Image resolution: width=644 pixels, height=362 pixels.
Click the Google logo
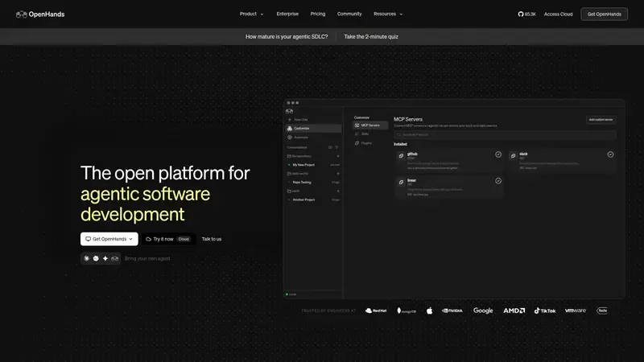483,311
